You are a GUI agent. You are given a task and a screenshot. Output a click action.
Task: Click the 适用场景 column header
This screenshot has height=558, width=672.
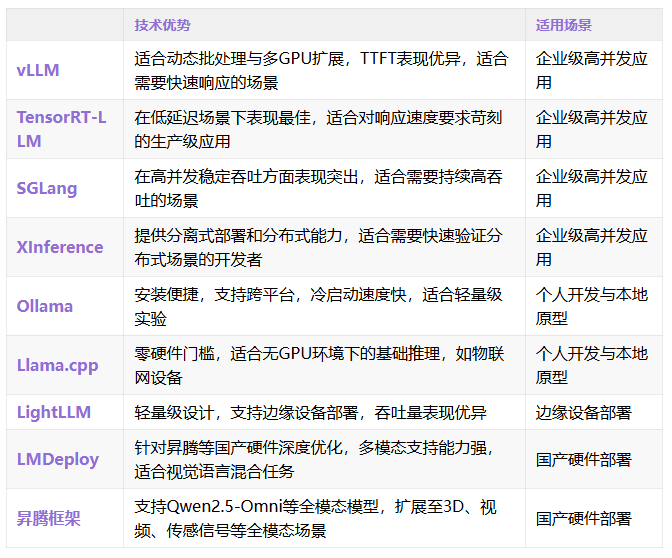point(564,25)
